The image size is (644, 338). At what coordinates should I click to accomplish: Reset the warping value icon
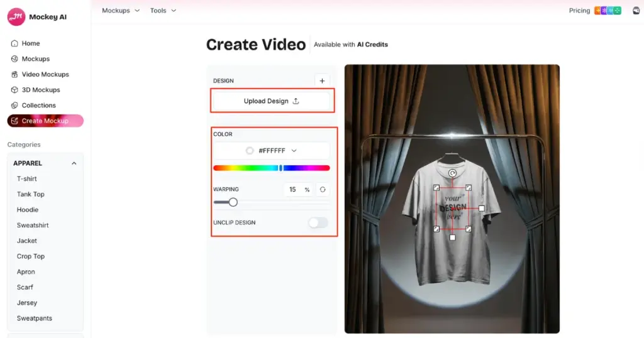[x=323, y=190]
